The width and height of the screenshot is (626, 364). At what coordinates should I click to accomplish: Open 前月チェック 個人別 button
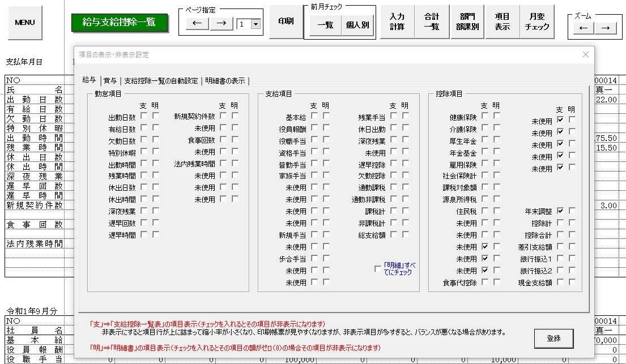(357, 25)
